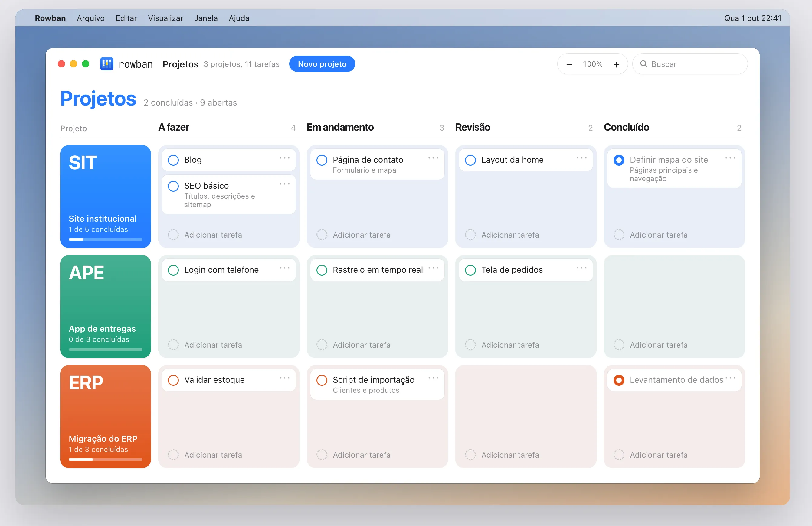Open options for Rastreio em tempo real
Image resolution: width=812 pixels, height=526 pixels.
[x=433, y=268]
